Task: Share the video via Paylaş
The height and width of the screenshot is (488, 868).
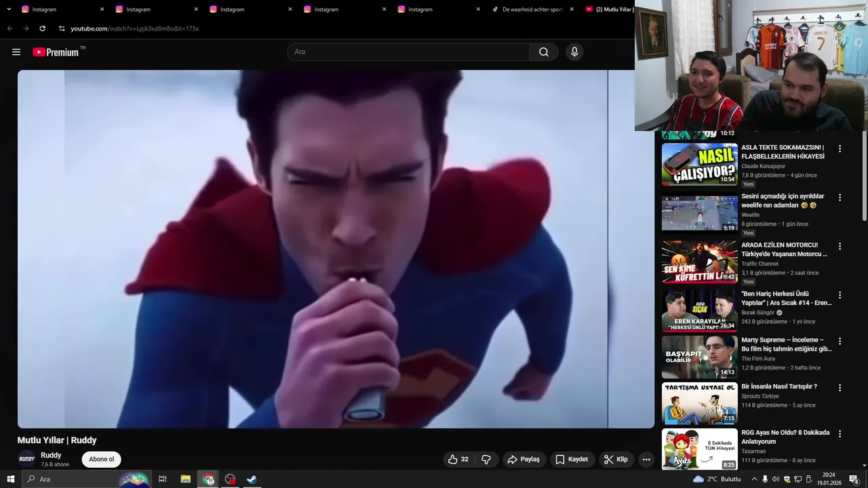Action: tap(524, 460)
